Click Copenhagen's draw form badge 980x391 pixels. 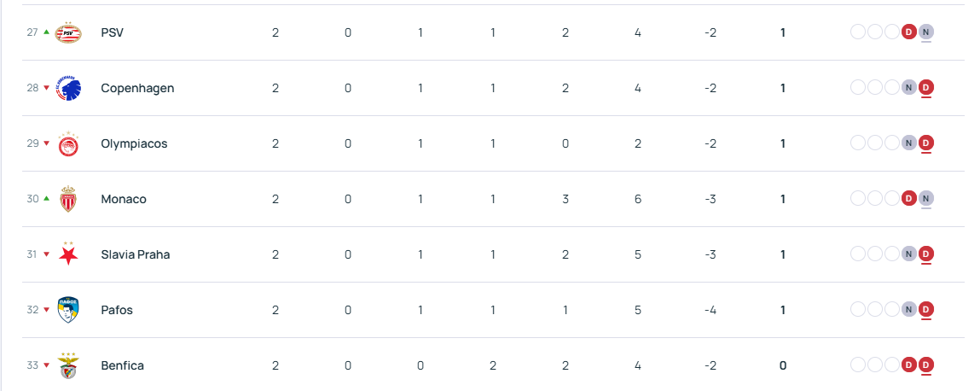(x=909, y=88)
